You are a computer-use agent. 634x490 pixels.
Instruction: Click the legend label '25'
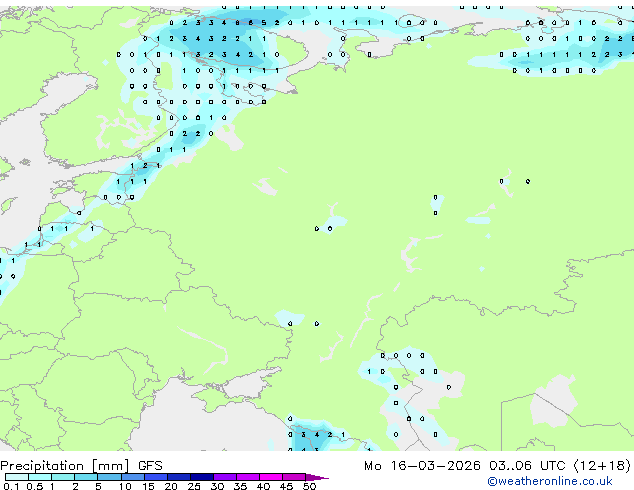194,486
